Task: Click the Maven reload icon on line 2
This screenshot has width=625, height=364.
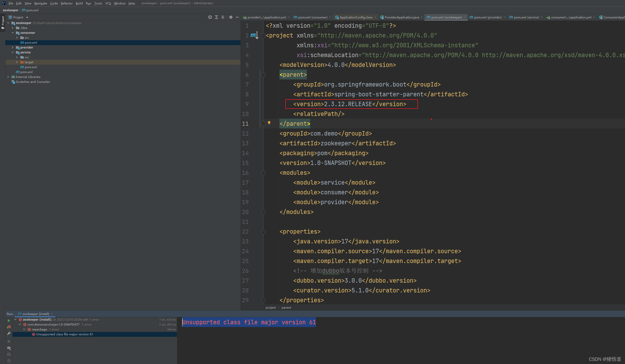Action: (254, 35)
